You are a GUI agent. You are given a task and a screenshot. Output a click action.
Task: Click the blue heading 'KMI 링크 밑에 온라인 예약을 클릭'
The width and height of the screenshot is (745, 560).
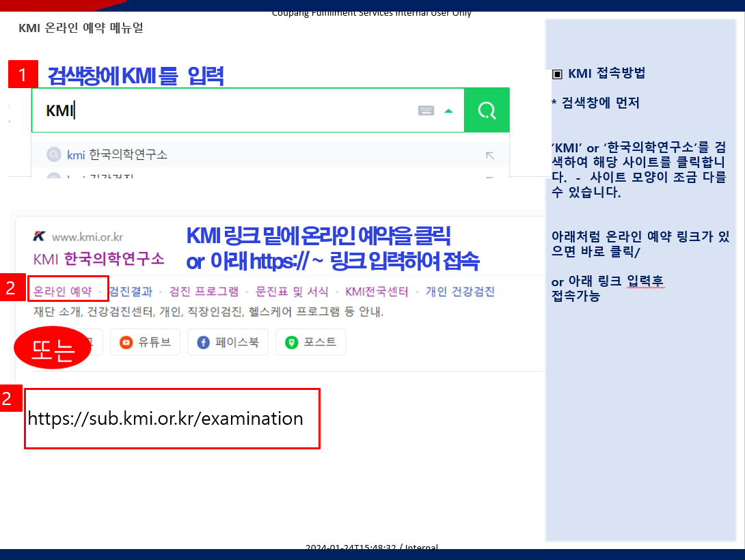pos(319,236)
